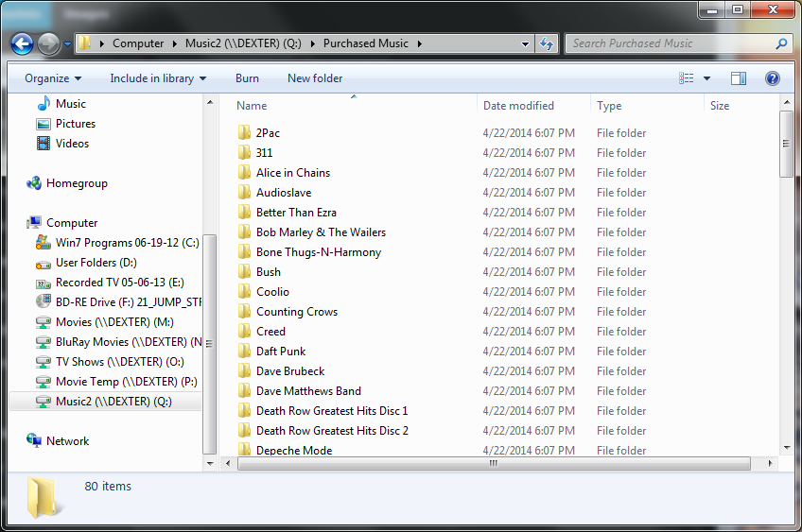Go back with the Back arrow button
The image size is (802, 532).
click(22, 44)
